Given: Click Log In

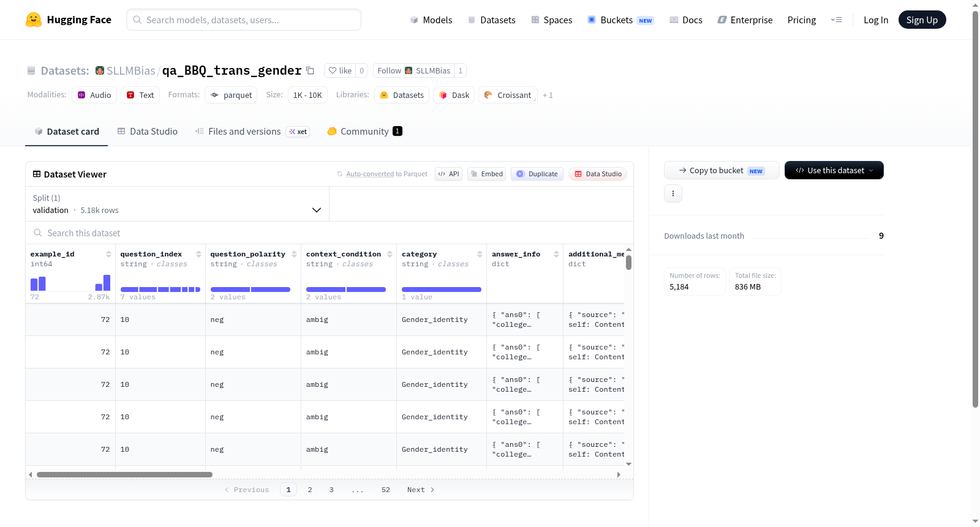Looking at the screenshot, I should [876, 20].
